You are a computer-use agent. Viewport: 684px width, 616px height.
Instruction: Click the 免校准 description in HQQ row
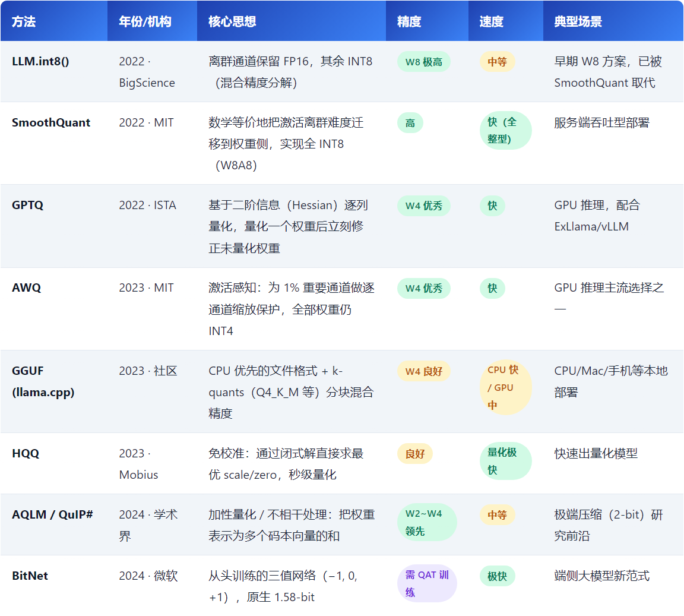point(286,464)
